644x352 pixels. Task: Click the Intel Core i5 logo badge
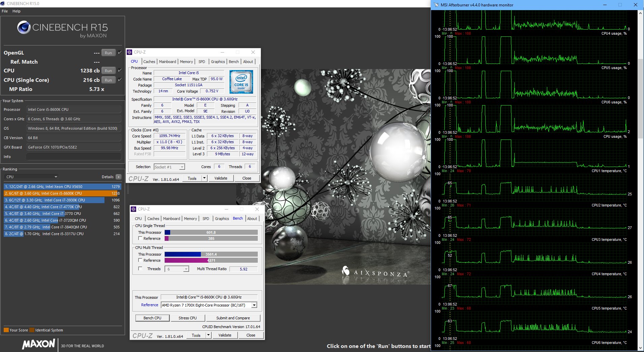pos(241,82)
